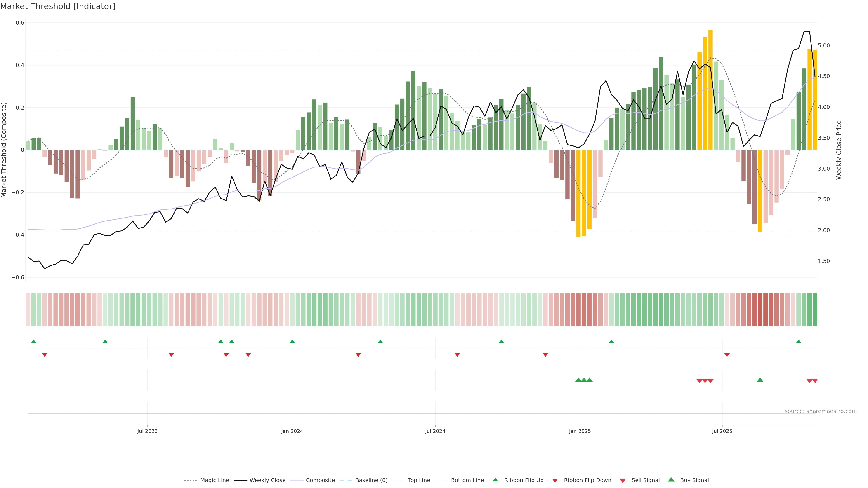Click the first ribbon flip up marker
Screen dimensions: 868x488
click(x=33, y=342)
